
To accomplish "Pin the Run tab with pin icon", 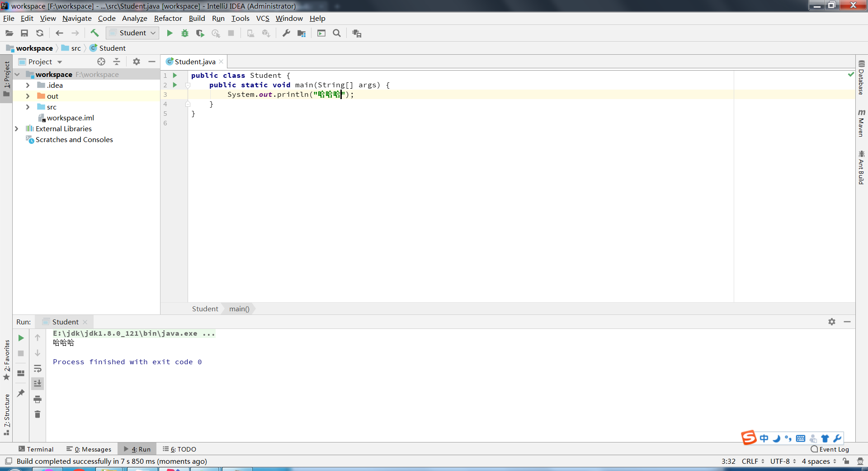I will (x=21, y=393).
